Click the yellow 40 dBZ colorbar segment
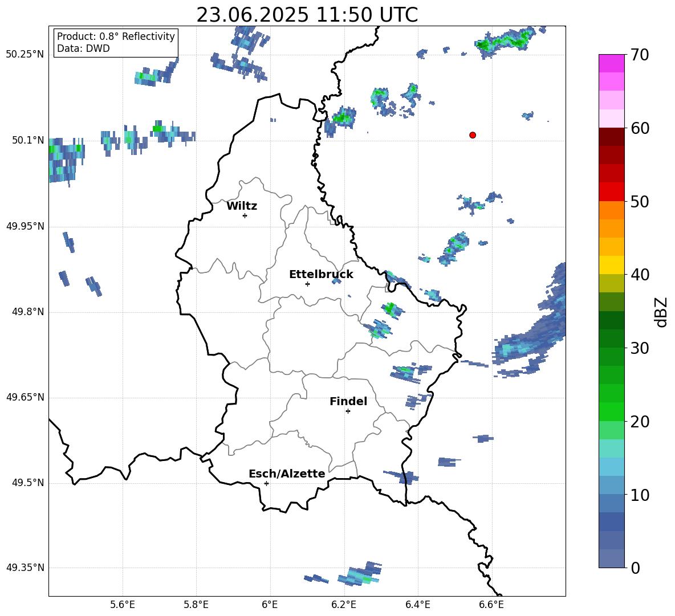This screenshot has height=616, width=675. pyautogui.click(x=612, y=265)
